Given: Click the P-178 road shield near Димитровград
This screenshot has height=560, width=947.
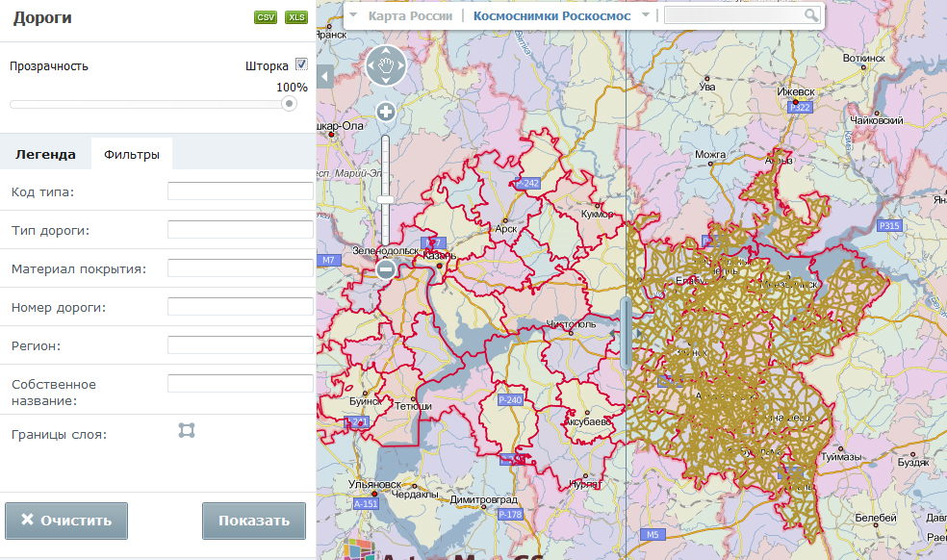Looking at the screenshot, I should tap(510, 515).
